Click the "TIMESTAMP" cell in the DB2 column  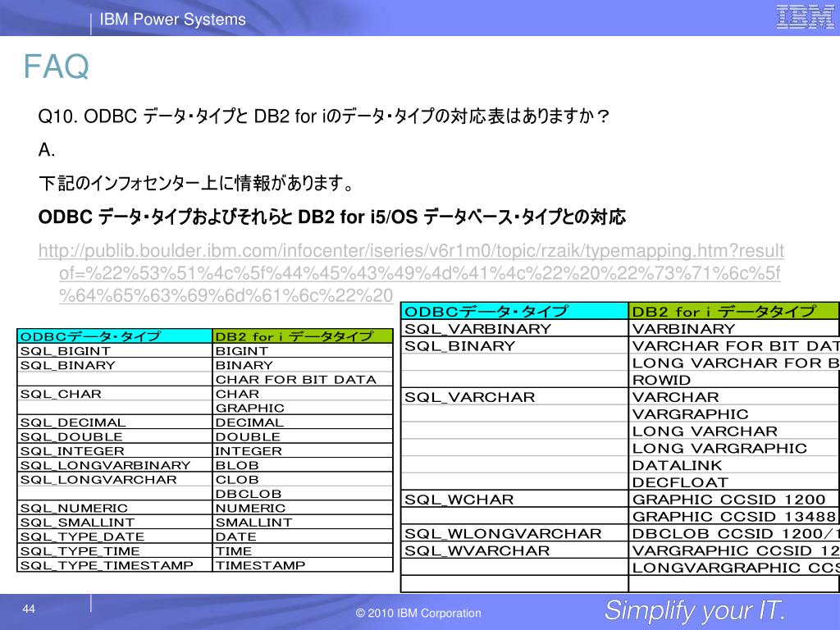[x=303, y=565]
